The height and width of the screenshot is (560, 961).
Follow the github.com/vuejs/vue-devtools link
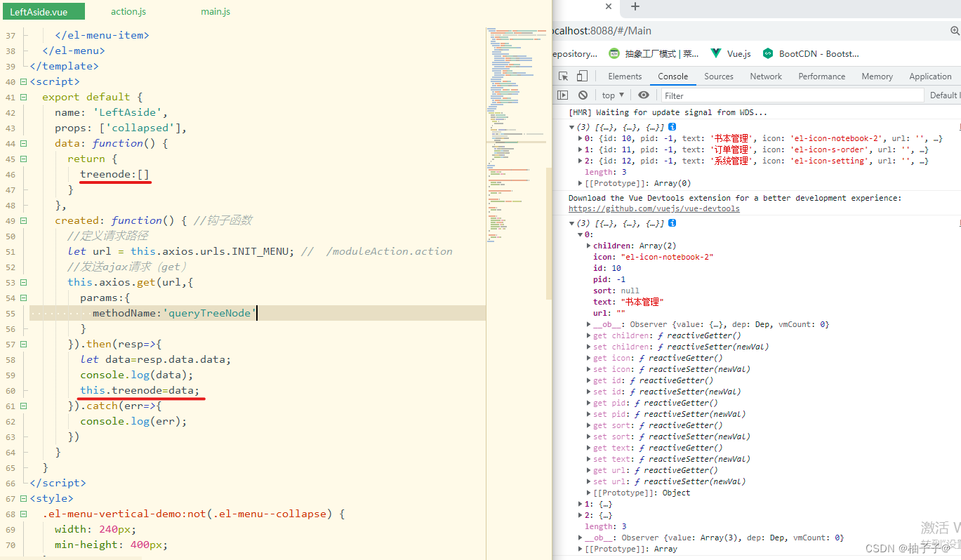[654, 208]
